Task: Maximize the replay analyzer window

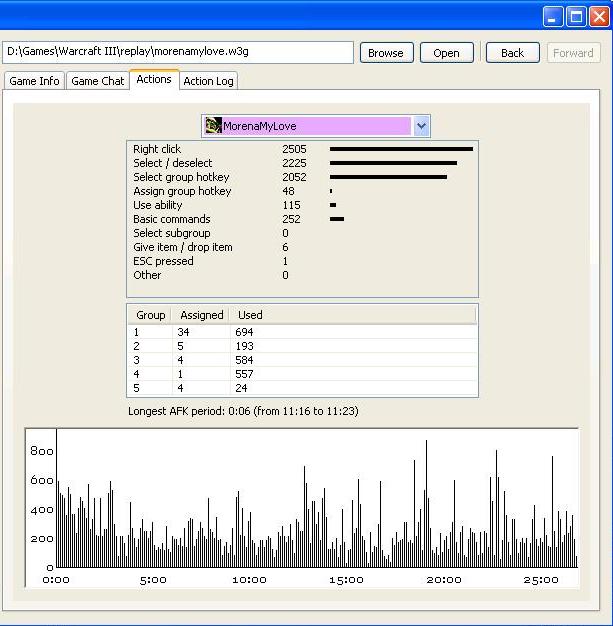Action: click(576, 16)
